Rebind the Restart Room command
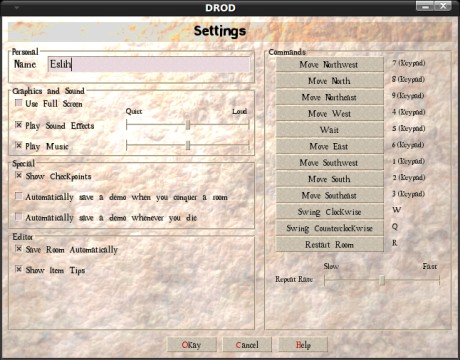460x360 pixels. [330, 244]
